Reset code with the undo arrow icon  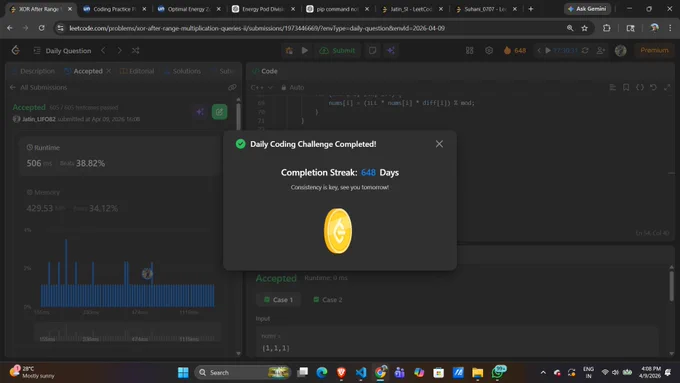[653, 87]
